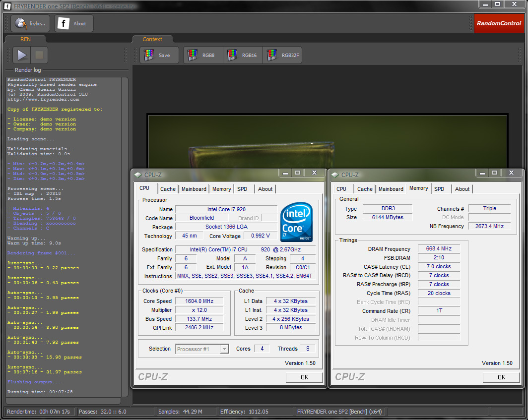
Task: Close the right CPU-Z window
Action: coord(511,173)
